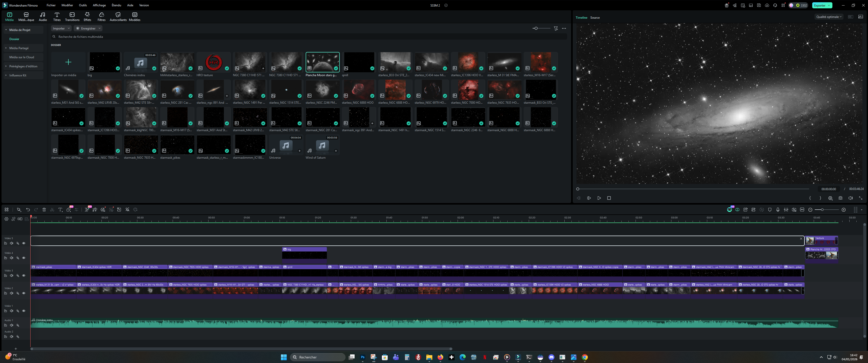868x363 pixels.
Task: Open timeline layout grid icon
Action: pyautogui.click(x=6, y=210)
